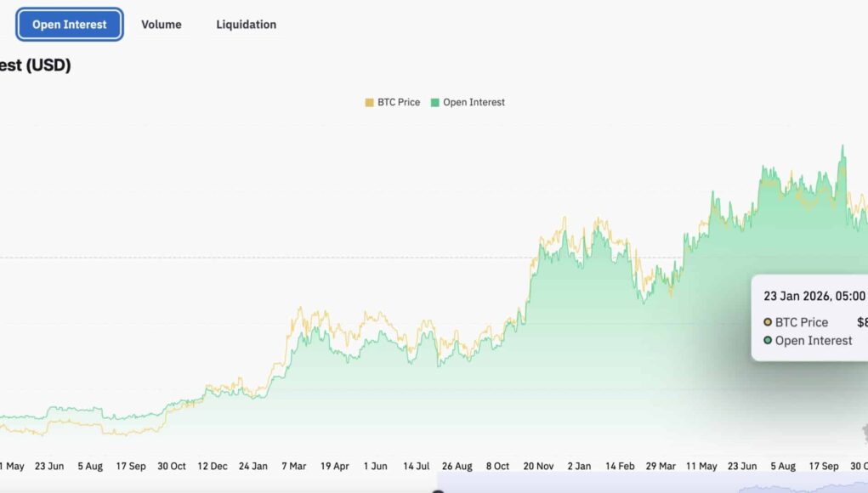Viewport: 868px width, 493px height.
Task: Click the 14 Feb x-axis date label
Action: (620, 466)
